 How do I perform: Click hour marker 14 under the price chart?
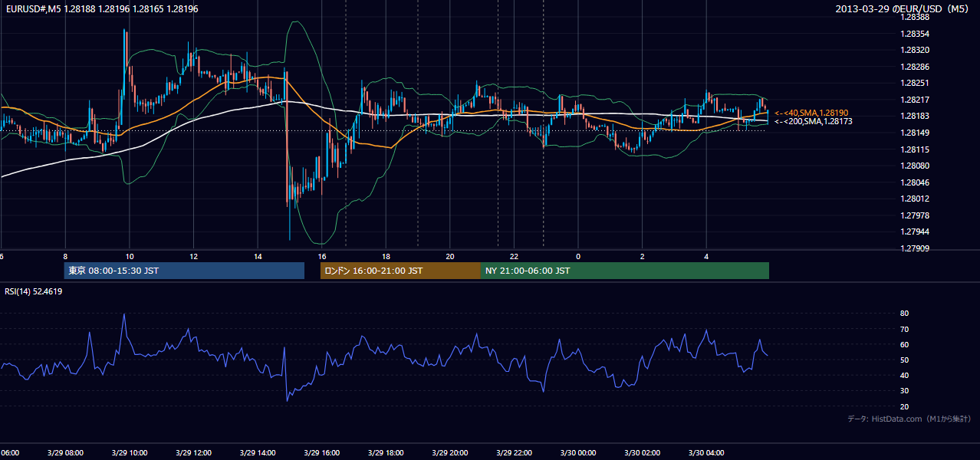[258, 257]
